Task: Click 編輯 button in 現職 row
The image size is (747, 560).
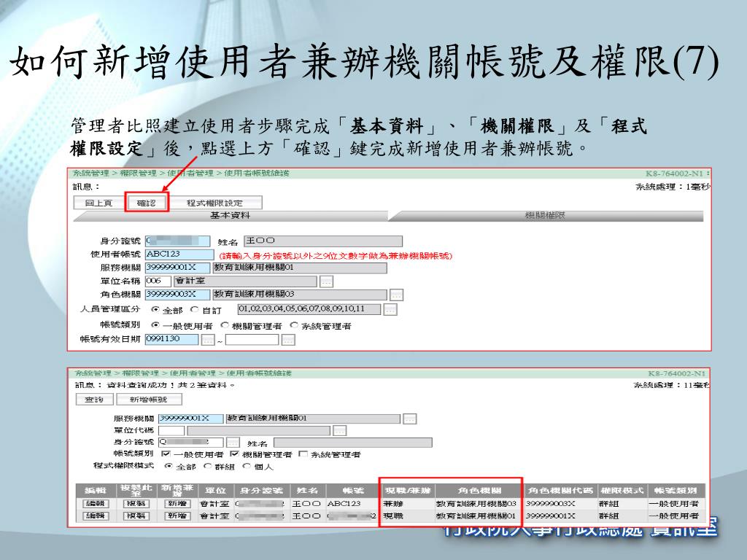Action: point(96,516)
